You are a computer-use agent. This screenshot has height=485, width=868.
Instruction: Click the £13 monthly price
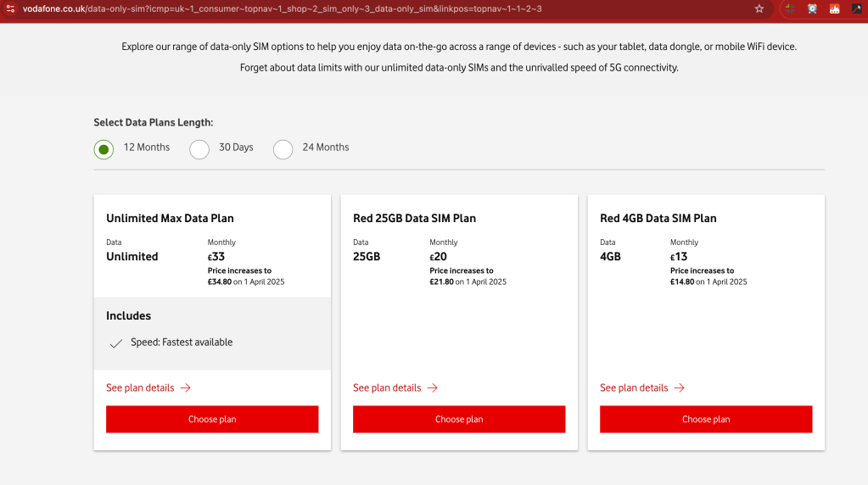[679, 257]
